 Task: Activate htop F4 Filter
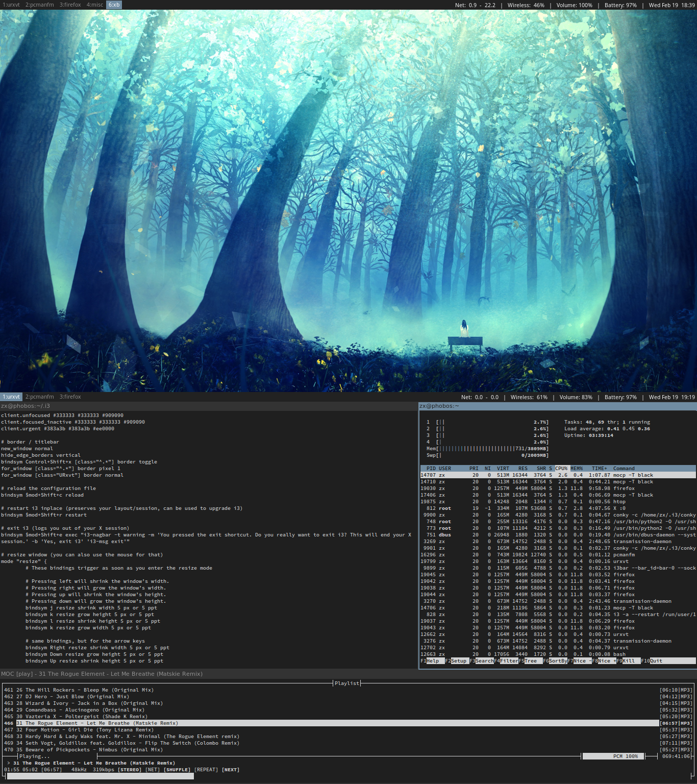pyautogui.click(x=506, y=660)
